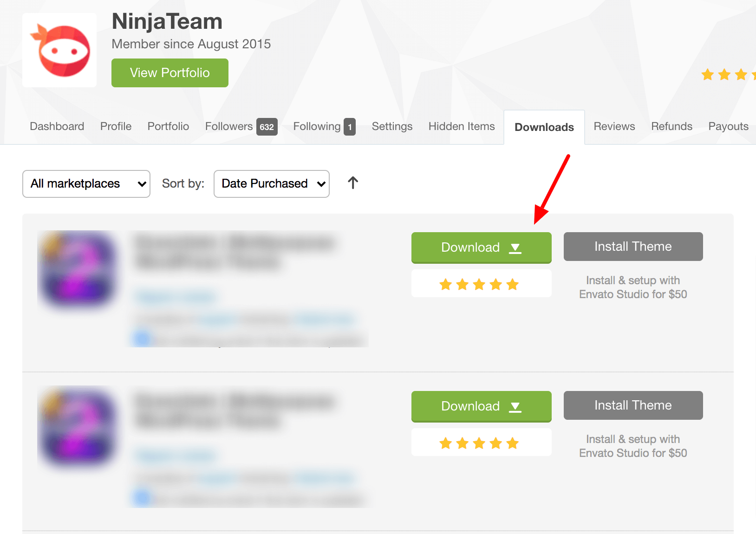
Task: Click second item's blurred thumbnail
Action: (77, 426)
